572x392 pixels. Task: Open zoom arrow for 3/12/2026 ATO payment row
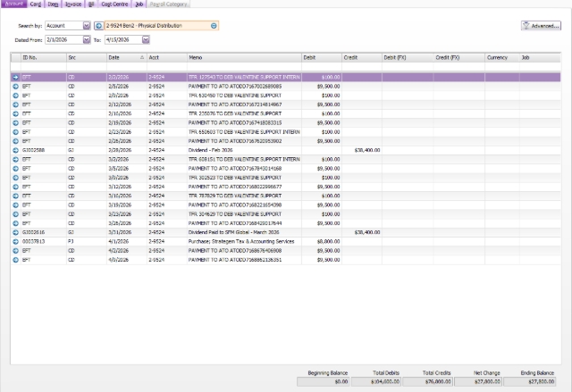15,187
